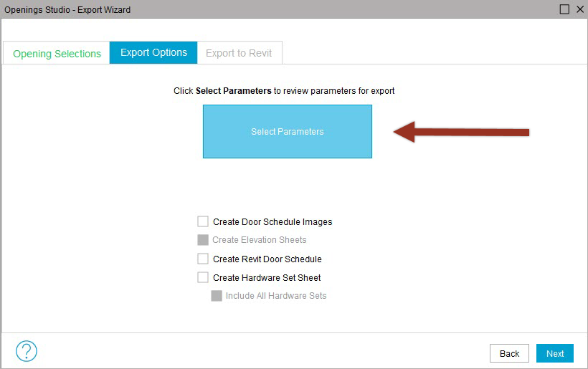Select the Export Options tab

pos(153,52)
